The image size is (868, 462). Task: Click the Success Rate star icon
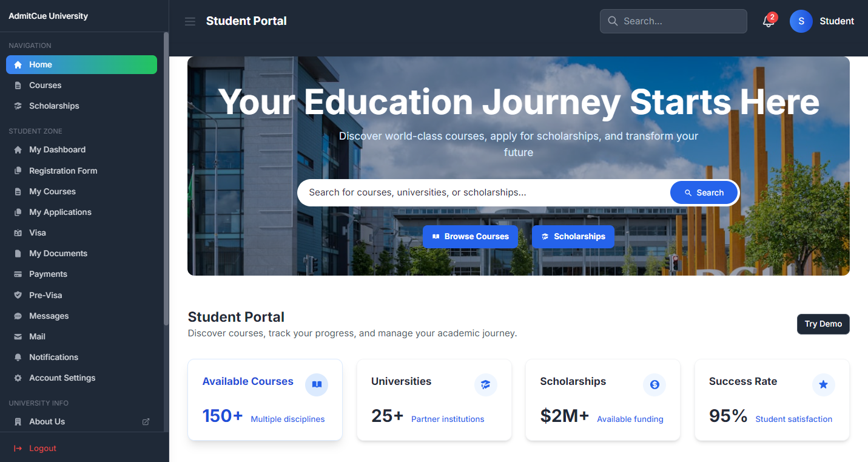[x=823, y=384]
